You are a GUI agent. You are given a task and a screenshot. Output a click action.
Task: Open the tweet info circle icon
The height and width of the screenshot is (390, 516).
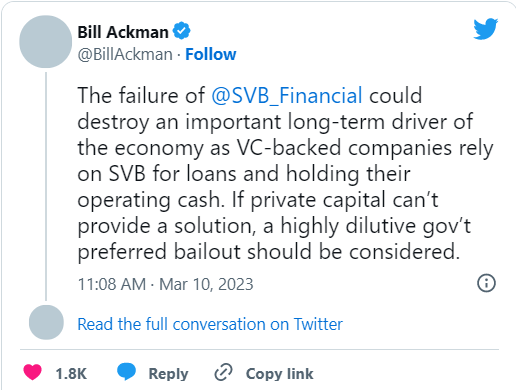click(486, 283)
